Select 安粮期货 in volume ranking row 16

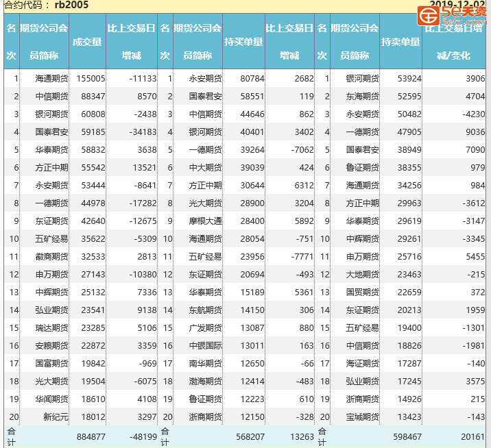[51, 346]
